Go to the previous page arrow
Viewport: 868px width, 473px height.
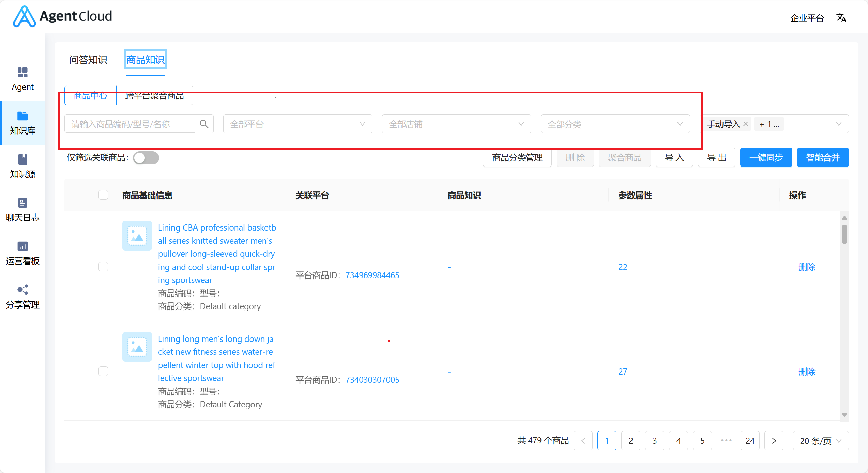click(583, 441)
